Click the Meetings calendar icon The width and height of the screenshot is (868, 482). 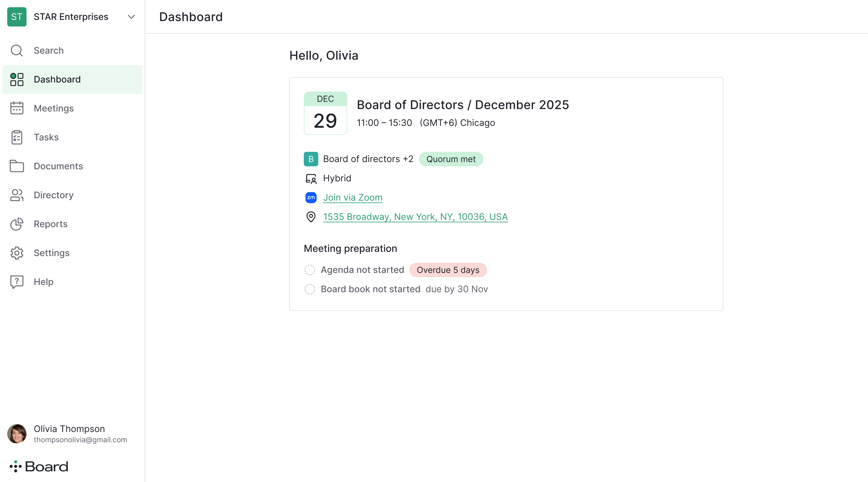[x=17, y=108]
